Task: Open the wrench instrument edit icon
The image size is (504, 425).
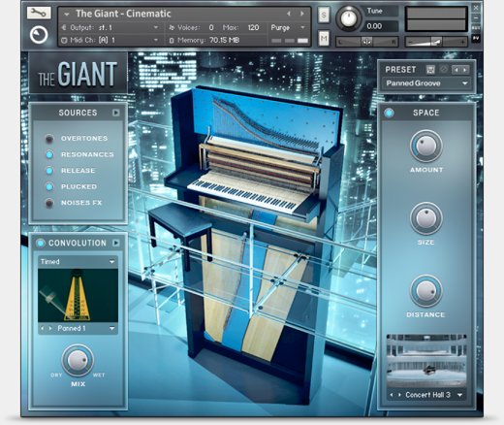Action: pos(39,13)
